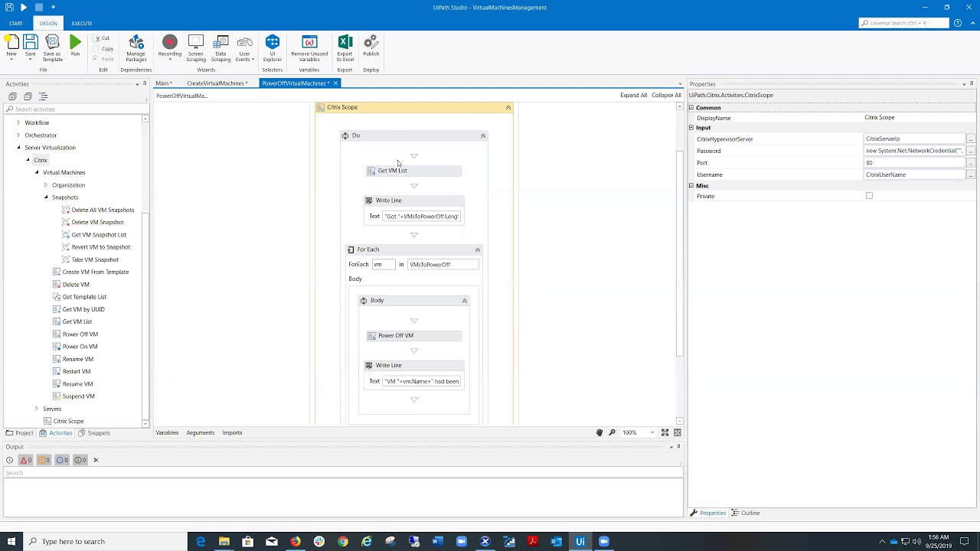Toggle the overview icon in designer footer
The image size is (980, 551).
pos(677,433)
